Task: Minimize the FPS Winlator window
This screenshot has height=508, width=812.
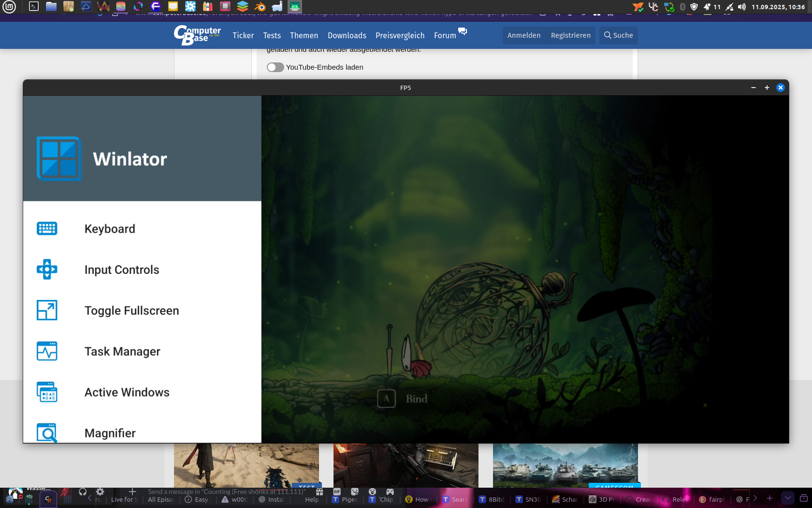Action: point(754,88)
